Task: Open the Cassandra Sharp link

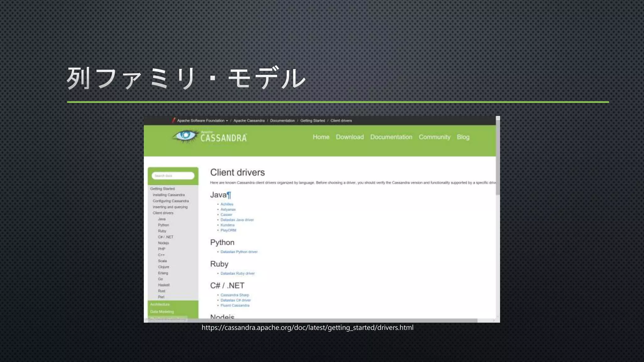Action: 235,295
